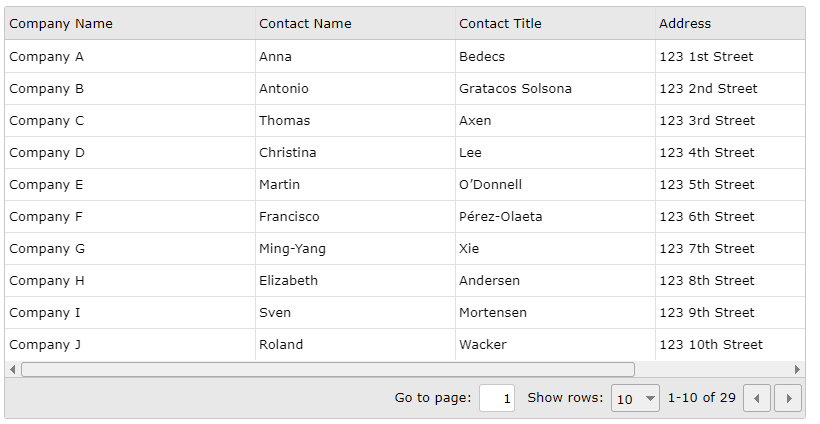Select the Mortensen cell
This screenshot has height=424, width=820.
(x=555, y=313)
